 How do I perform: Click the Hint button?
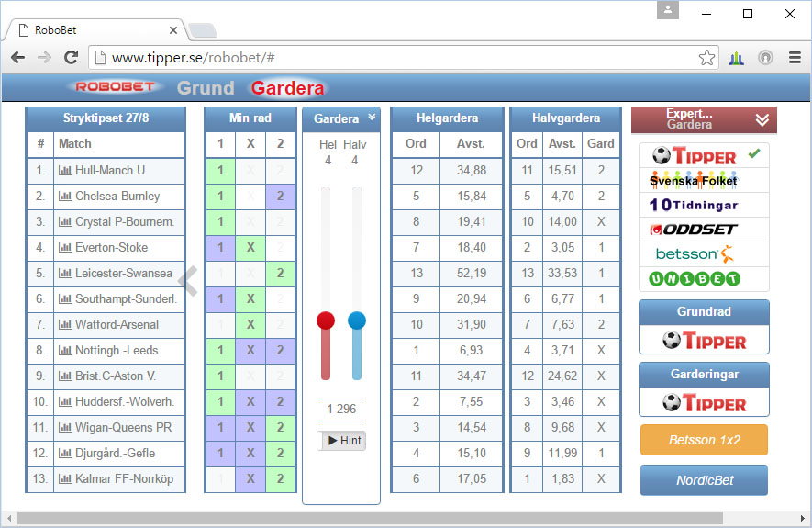pyautogui.click(x=342, y=441)
